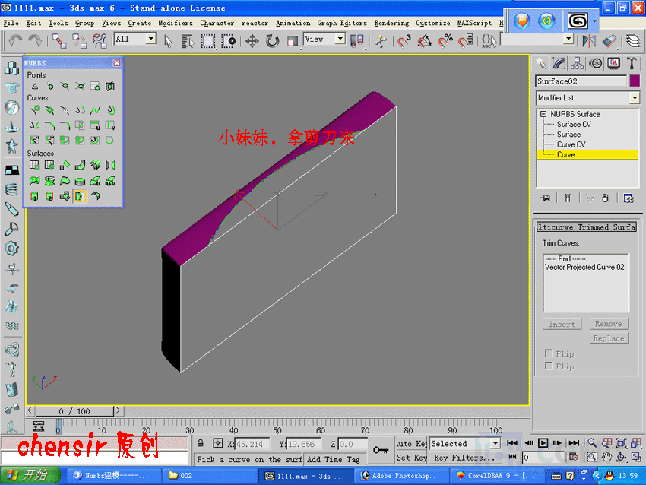The width and height of the screenshot is (646, 485).
Task: Click the Play Animation button
Action: [x=543, y=443]
